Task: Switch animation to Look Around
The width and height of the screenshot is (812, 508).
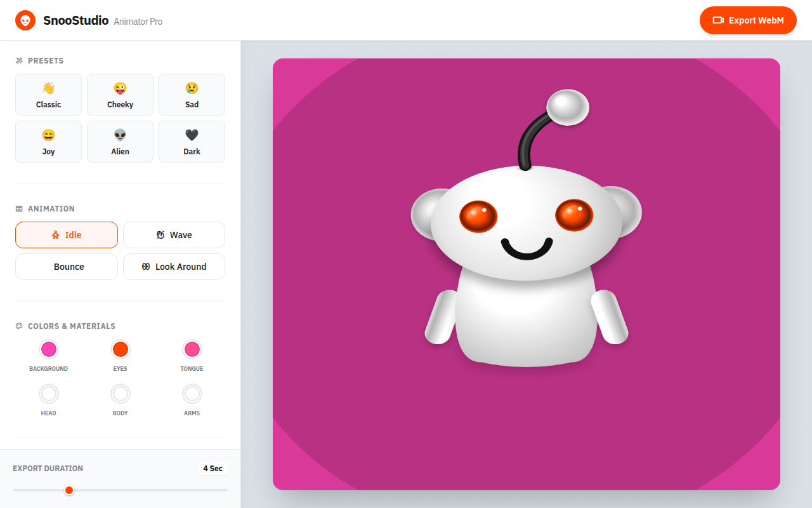Action: [x=174, y=267]
